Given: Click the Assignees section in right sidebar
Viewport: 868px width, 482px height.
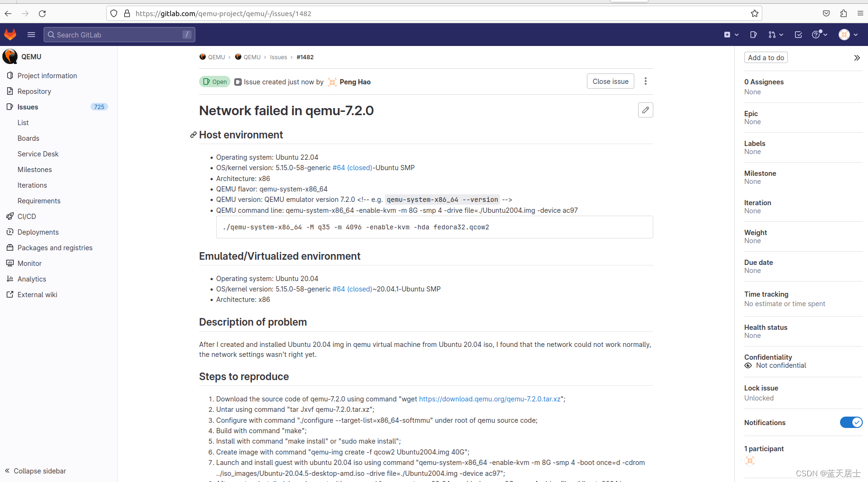Looking at the screenshot, I should [x=803, y=87].
